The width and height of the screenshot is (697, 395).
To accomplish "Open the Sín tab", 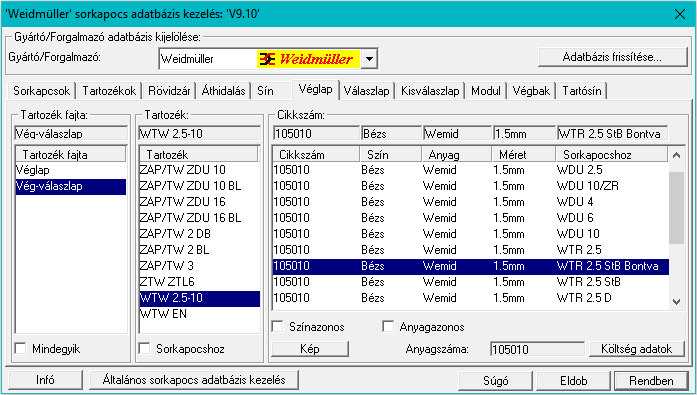I will coord(265,91).
